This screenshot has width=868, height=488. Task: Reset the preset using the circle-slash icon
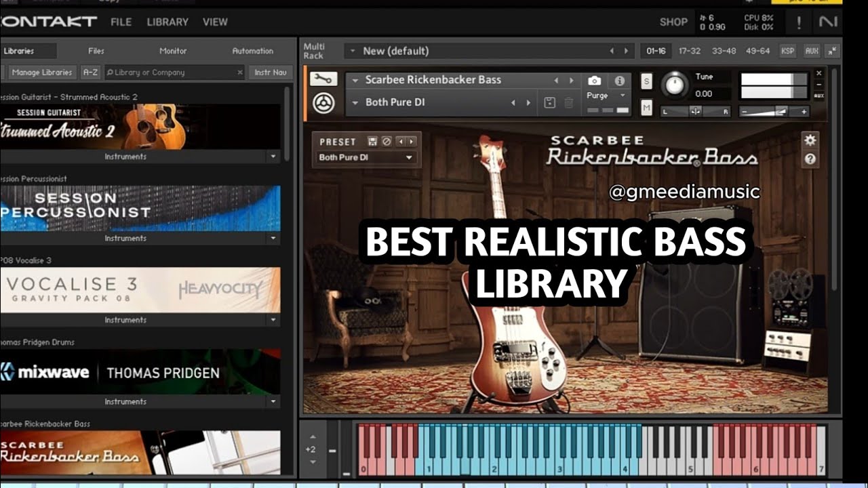[387, 142]
